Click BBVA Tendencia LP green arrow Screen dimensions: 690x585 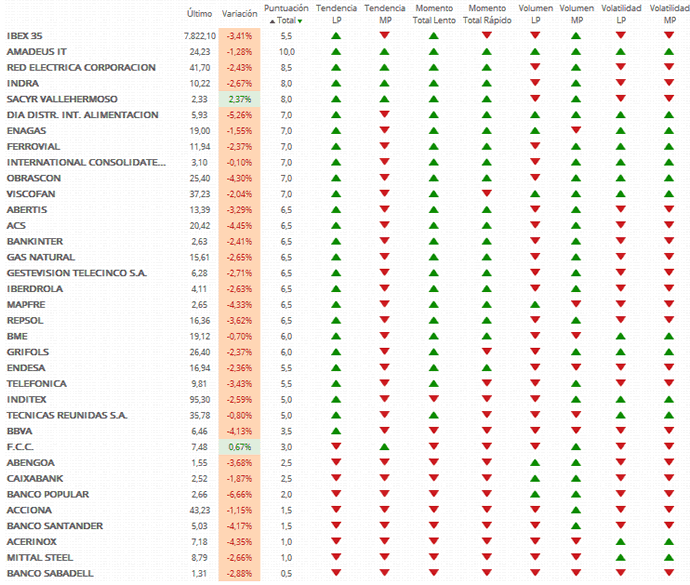pyautogui.click(x=336, y=431)
